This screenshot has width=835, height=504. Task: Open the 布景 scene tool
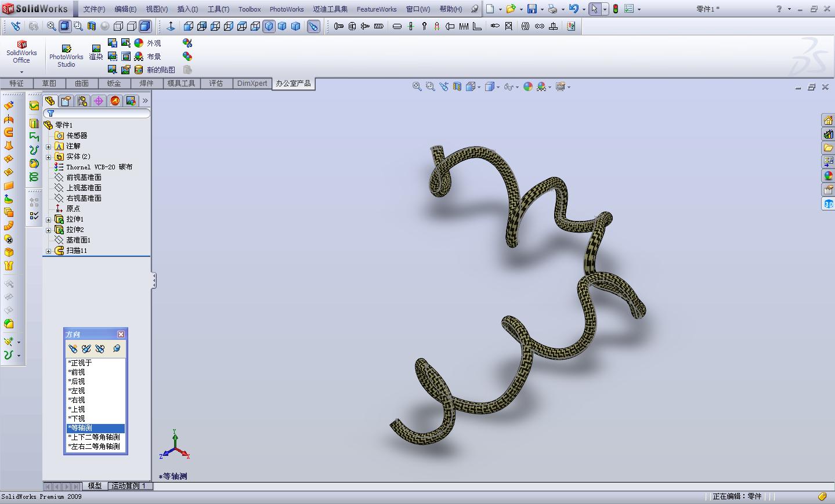[x=147, y=56]
